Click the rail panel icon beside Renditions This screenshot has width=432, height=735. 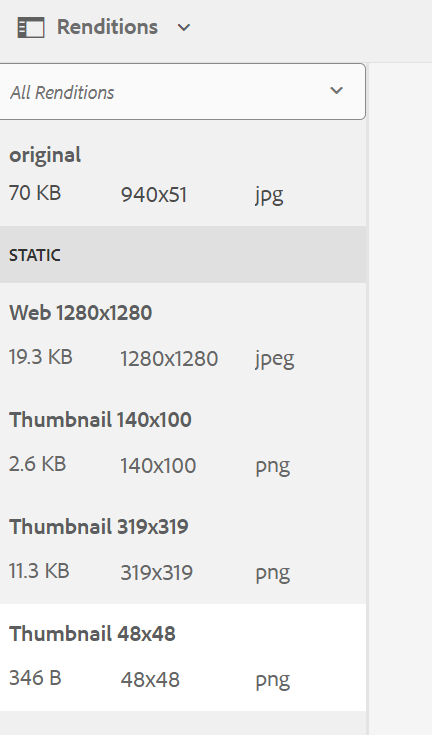point(31,27)
